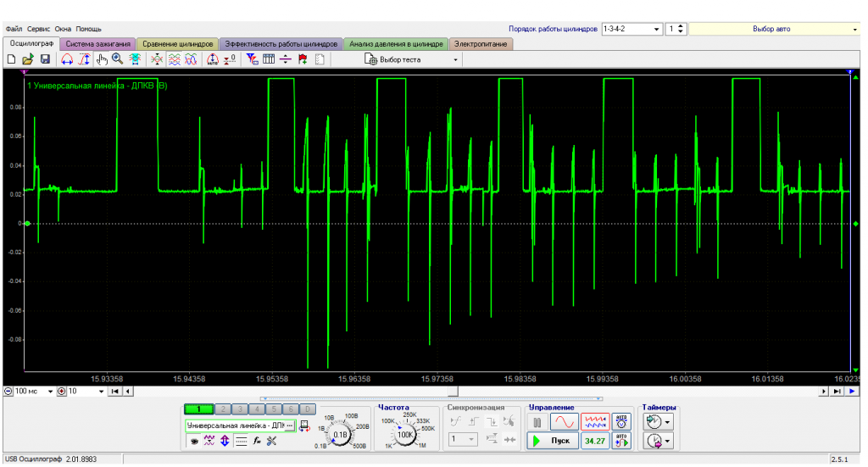The height and width of the screenshot is (467, 868).
Task: Click the zero level reset icon
Action: point(230,59)
